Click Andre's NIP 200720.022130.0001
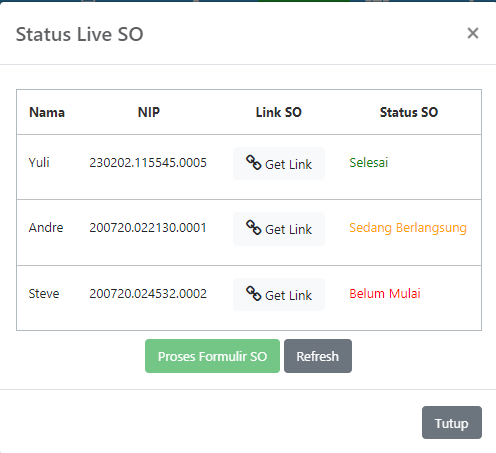This screenshot has width=496, height=453. pyautogui.click(x=148, y=228)
